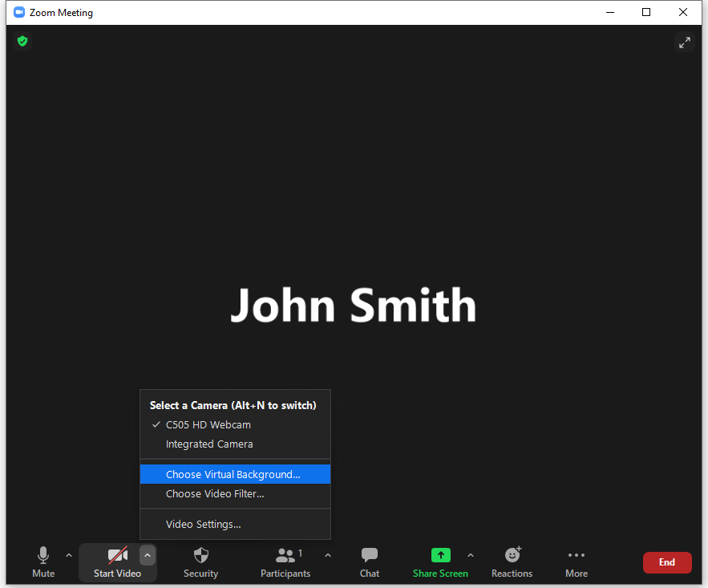Open Video Settings
The height and width of the screenshot is (588, 708).
[235, 525]
